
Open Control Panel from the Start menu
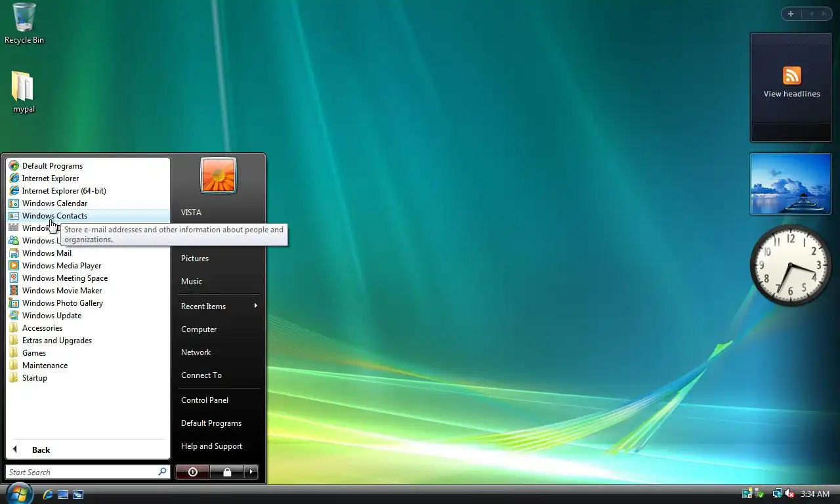(x=205, y=400)
